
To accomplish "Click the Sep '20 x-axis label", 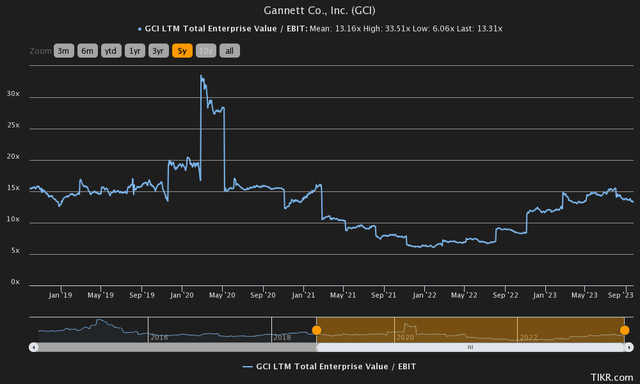I will click(x=263, y=295).
